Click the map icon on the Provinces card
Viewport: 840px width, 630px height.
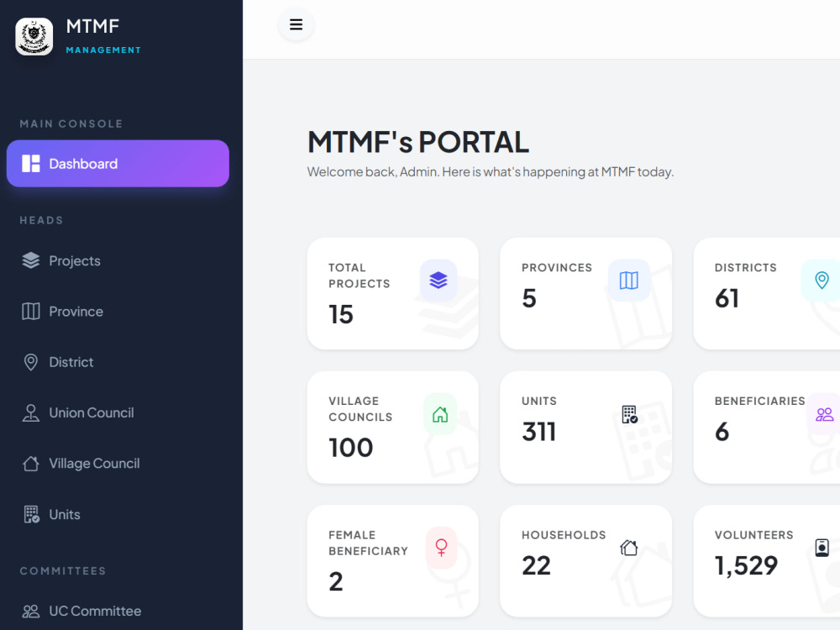pyautogui.click(x=629, y=281)
